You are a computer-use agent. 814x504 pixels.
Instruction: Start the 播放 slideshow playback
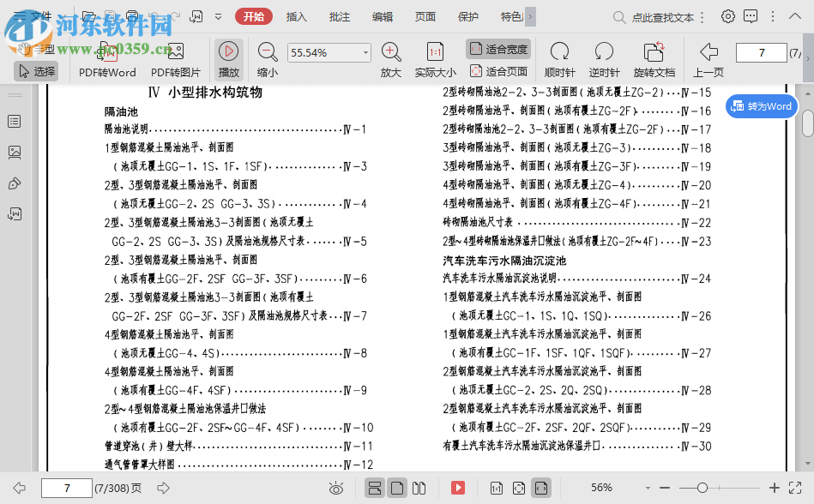[x=227, y=58]
